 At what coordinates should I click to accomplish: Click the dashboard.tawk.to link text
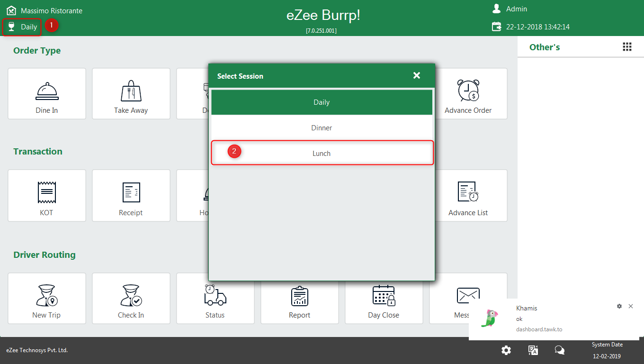tap(539, 329)
